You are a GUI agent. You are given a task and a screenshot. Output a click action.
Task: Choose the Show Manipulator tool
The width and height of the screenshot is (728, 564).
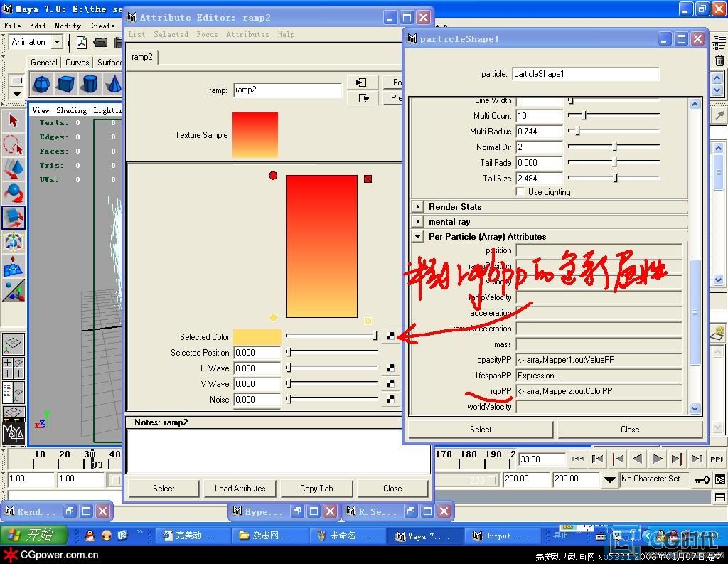14,290
